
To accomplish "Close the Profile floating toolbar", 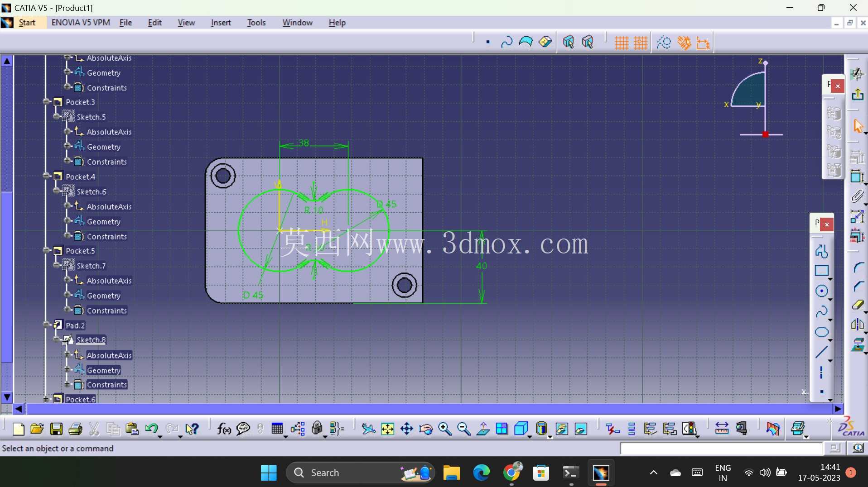I will [x=827, y=224].
